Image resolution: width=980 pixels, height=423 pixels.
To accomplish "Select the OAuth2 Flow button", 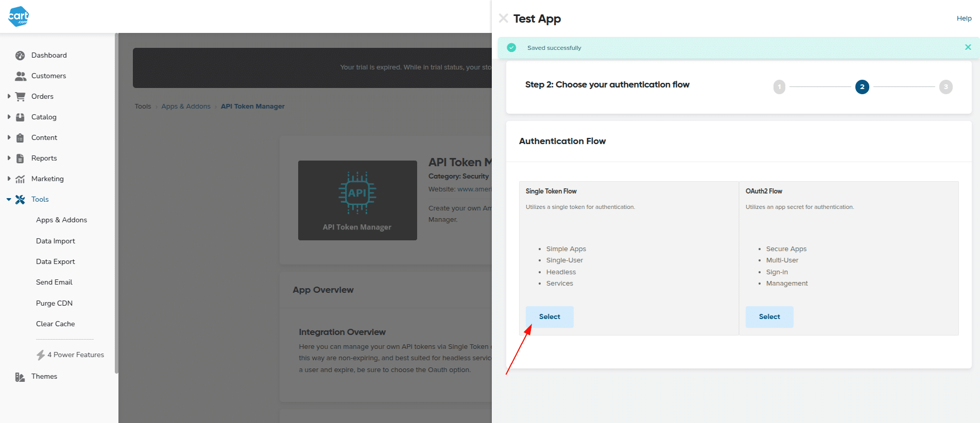I will point(769,317).
